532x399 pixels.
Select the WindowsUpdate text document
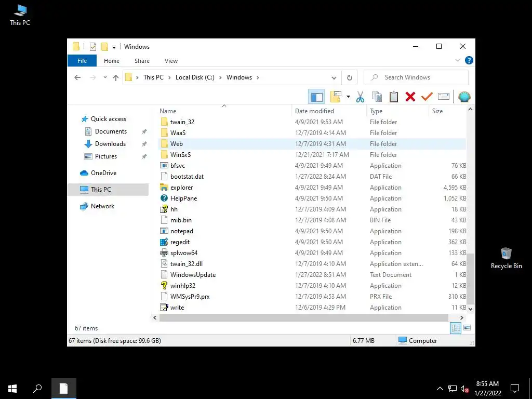click(193, 275)
